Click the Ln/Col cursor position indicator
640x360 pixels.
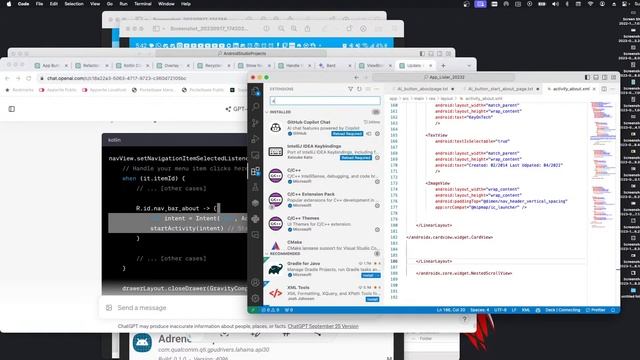point(451,310)
